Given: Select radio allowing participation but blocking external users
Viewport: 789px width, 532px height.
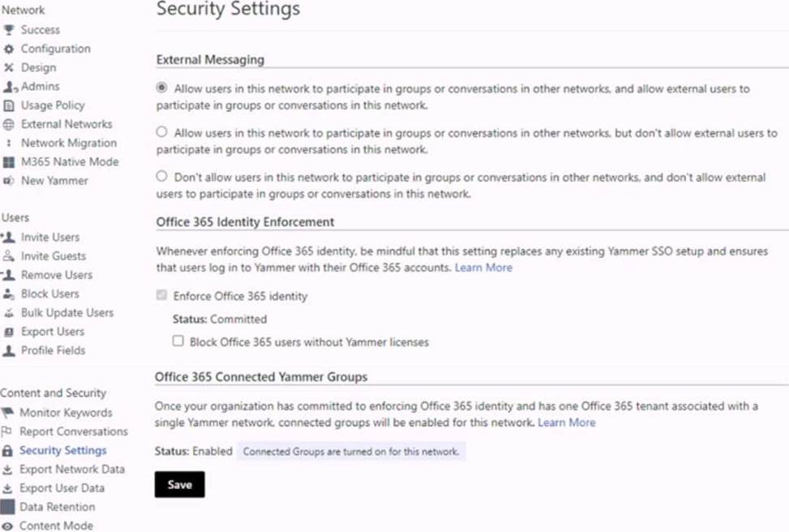Looking at the screenshot, I should click(162, 131).
